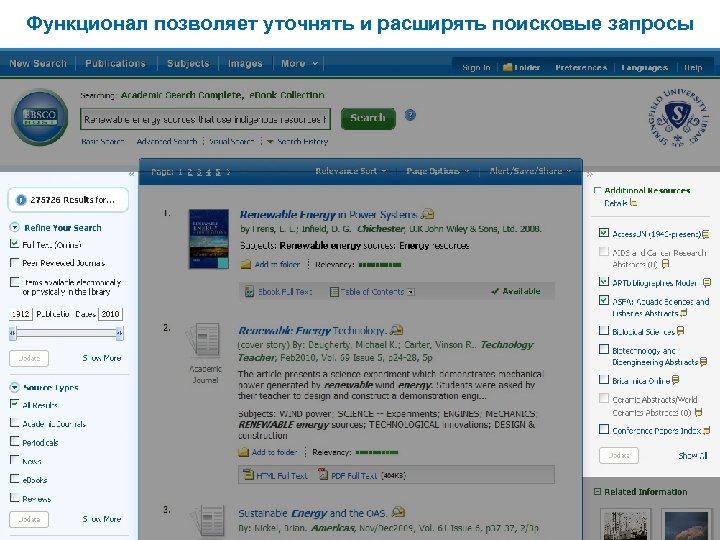
Task: Open Page Options dropdown
Action: [x=438, y=171]
